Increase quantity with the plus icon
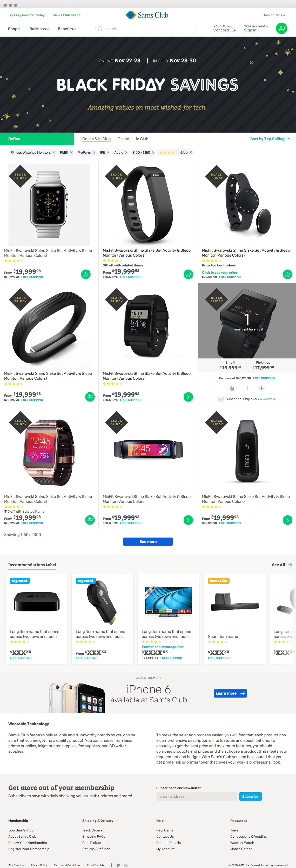Screen dimensions: 296x868 [261, 388]
